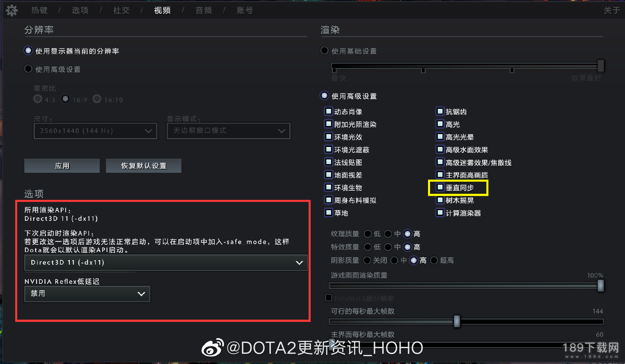Toggle the 垂直同步 checkbox
Viewport: 625px width, 364px height.
pyautogui.click(x=440, y=187)
